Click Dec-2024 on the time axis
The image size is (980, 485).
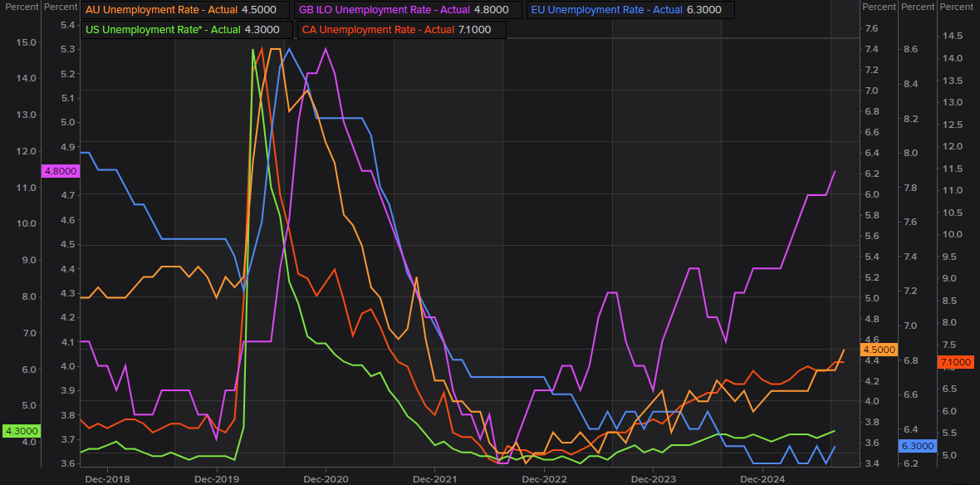tap(762, 478)
